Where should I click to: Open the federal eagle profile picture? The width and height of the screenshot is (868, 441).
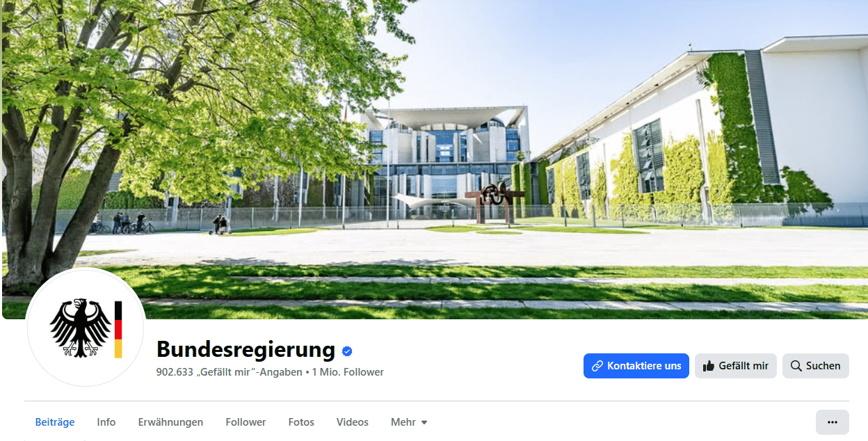click(x=86, y=328)
